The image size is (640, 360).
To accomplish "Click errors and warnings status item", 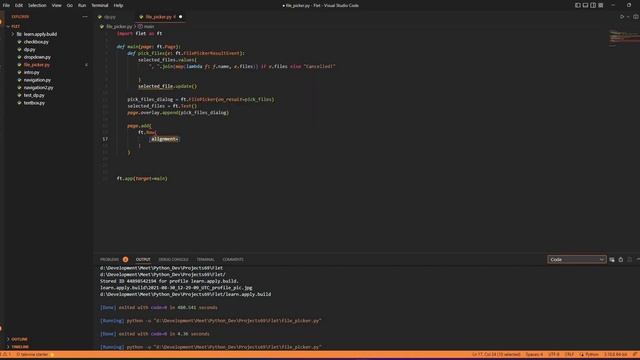I will (6, 355).
